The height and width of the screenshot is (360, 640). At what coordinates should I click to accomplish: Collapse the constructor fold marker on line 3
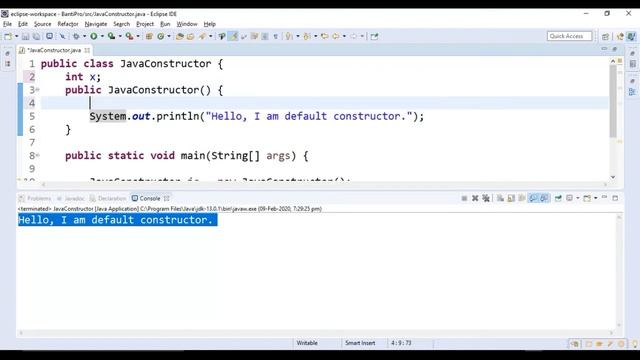tap(38, 89)
